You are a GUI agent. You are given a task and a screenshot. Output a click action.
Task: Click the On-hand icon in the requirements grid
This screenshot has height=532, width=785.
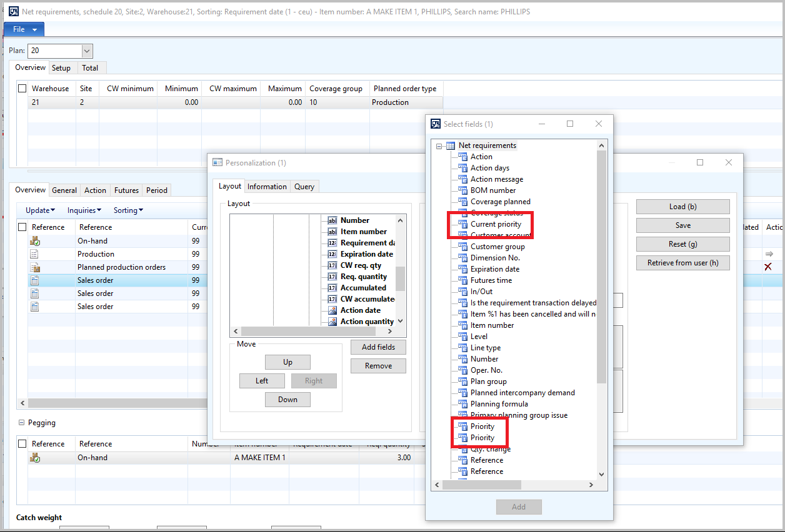(35, 241)
